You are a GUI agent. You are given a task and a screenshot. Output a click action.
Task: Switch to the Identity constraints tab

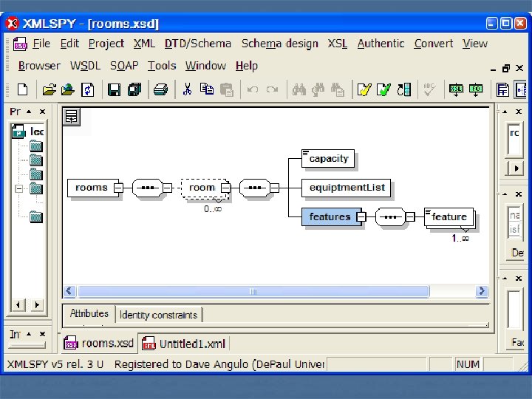tap(158, 315)
